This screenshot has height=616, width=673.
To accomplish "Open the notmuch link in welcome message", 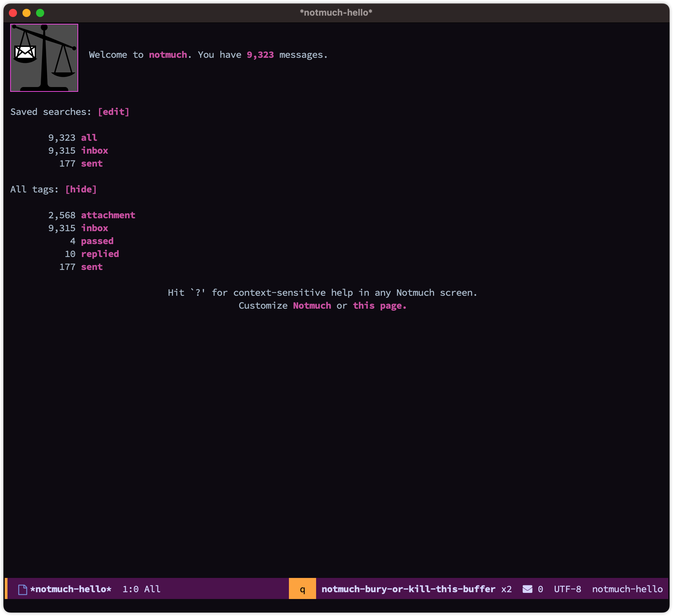I will pos(168,55).
